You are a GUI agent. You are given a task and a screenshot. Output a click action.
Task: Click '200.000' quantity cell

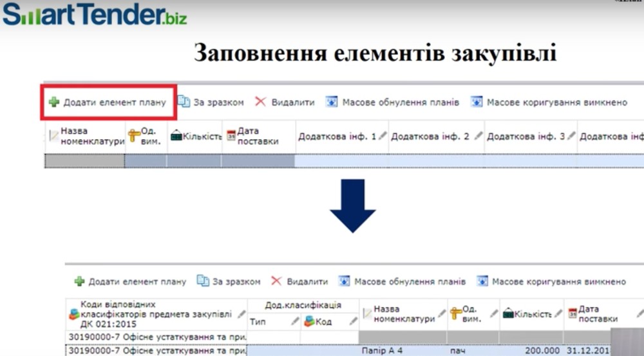[531, 351]
